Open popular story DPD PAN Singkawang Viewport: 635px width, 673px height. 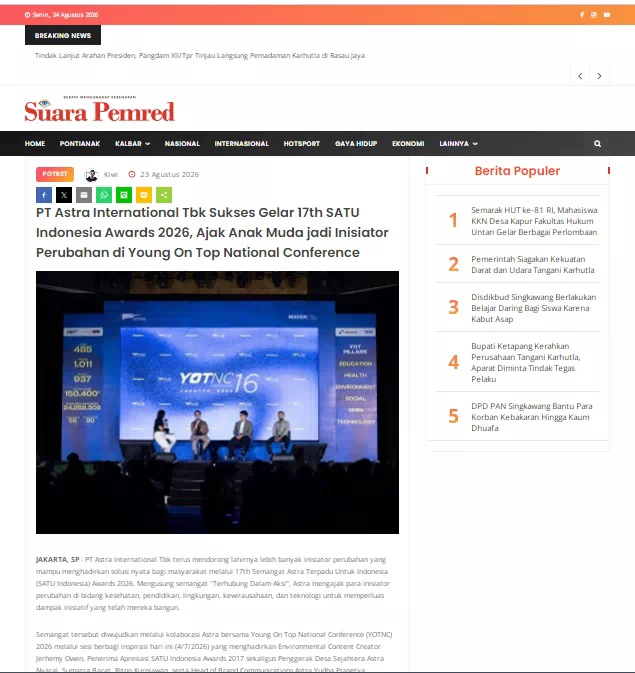pyautogui.click(x=532, y=417)
